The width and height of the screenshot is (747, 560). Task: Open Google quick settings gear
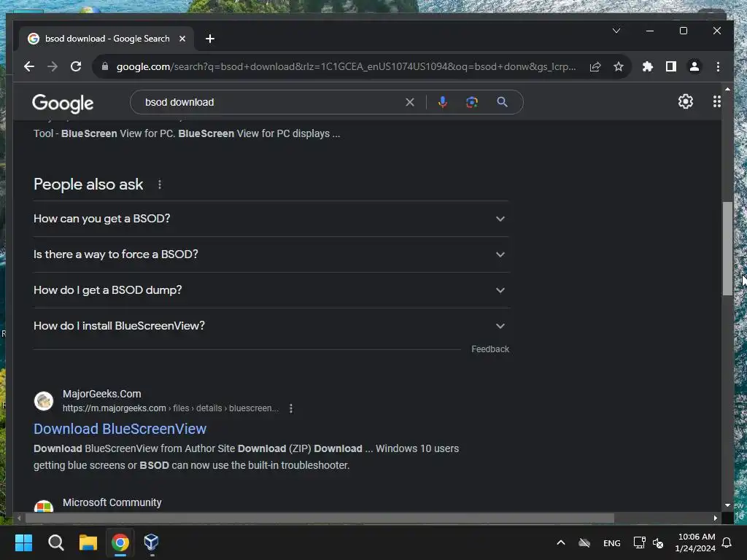click(686, 101)
